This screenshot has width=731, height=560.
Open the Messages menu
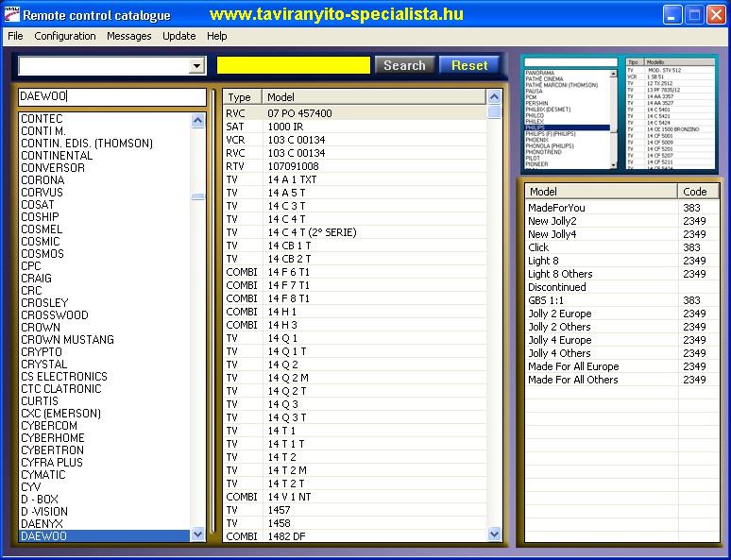click(128, 36)
